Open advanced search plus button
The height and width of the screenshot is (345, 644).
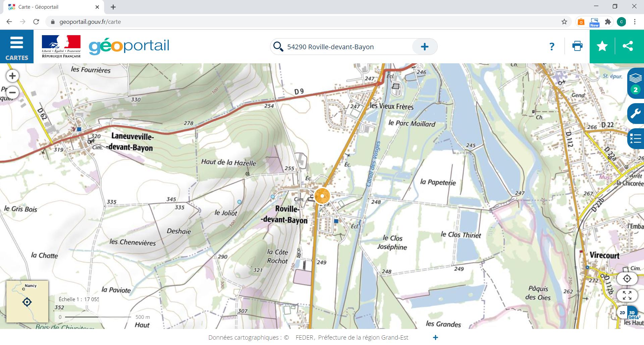(425, 47)
